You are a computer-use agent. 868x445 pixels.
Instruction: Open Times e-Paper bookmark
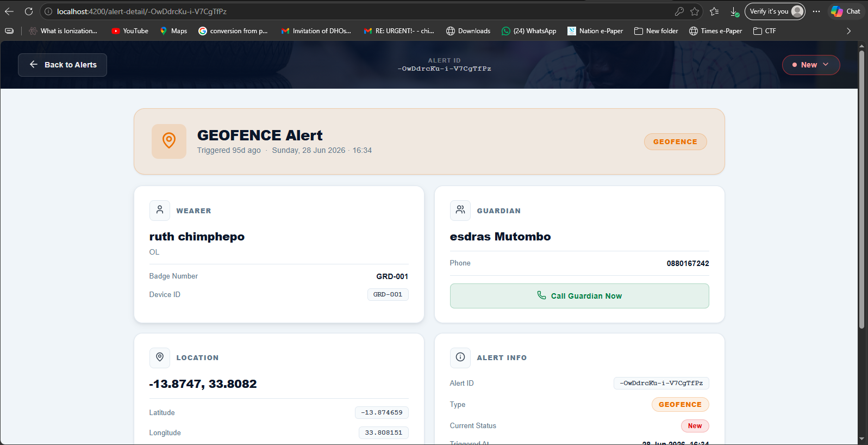pyautogui.click(x=715, y=31)
